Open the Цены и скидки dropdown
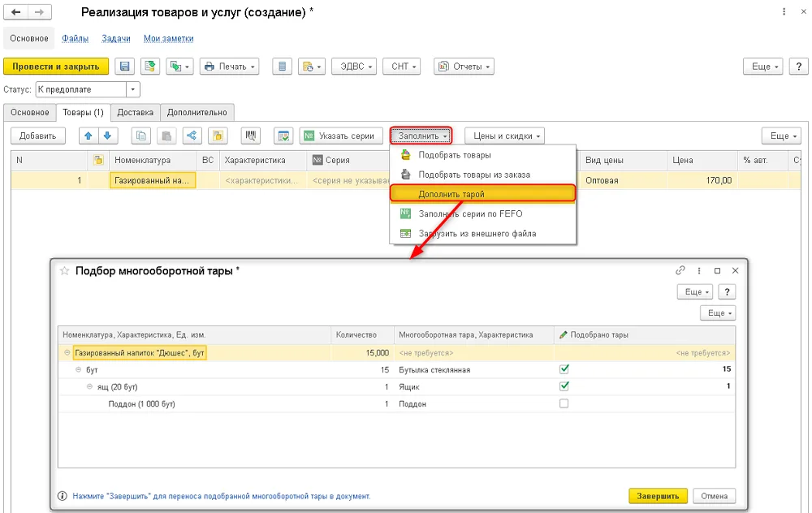The height and width of the screenshot is (513, 812). 504,136
